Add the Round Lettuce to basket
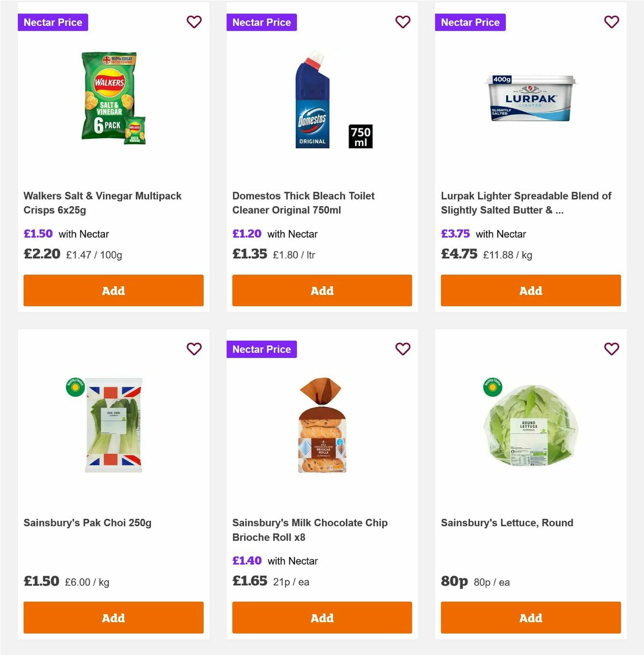644x655 pixels. 530,618
